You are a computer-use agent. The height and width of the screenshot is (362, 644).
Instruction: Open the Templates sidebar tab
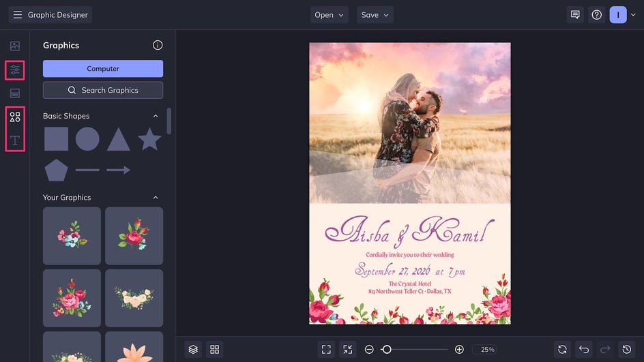(x=15, y=93)
